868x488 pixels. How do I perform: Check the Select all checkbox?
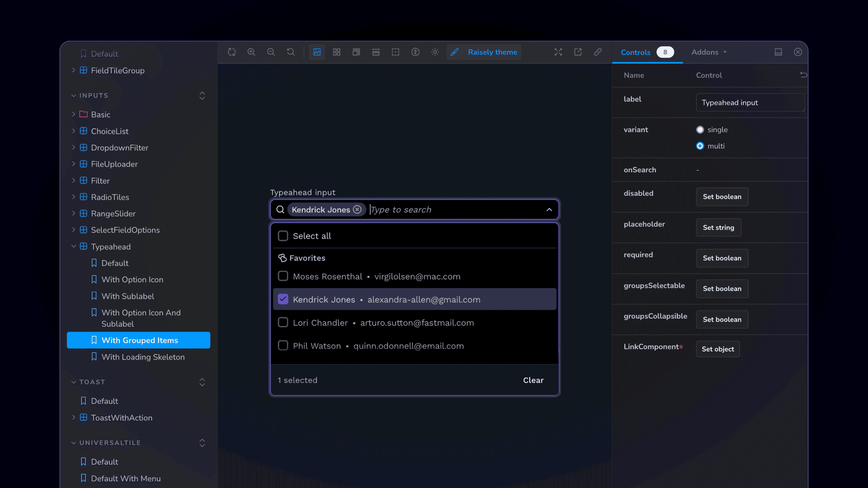[x=283, y=236]
